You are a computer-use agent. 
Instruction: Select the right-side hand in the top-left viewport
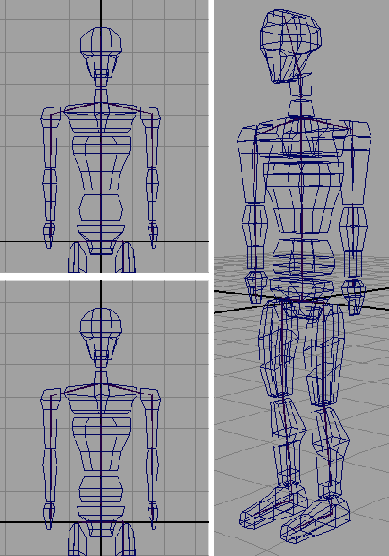153,235
